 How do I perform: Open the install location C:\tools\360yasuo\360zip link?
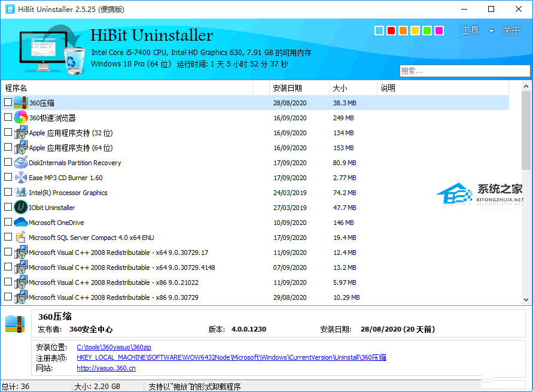114,347
